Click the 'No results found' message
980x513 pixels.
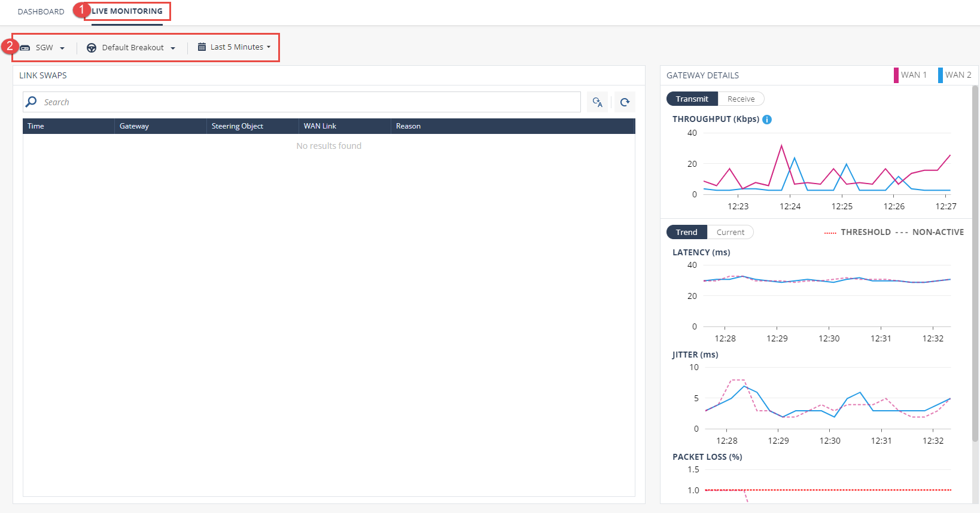click(329, 146)
